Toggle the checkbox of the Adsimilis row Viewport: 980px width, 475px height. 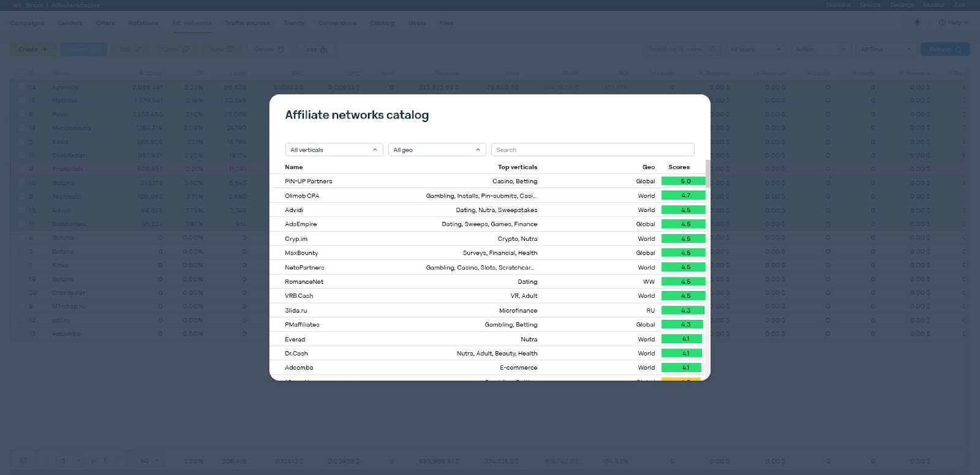coord(22,87)
